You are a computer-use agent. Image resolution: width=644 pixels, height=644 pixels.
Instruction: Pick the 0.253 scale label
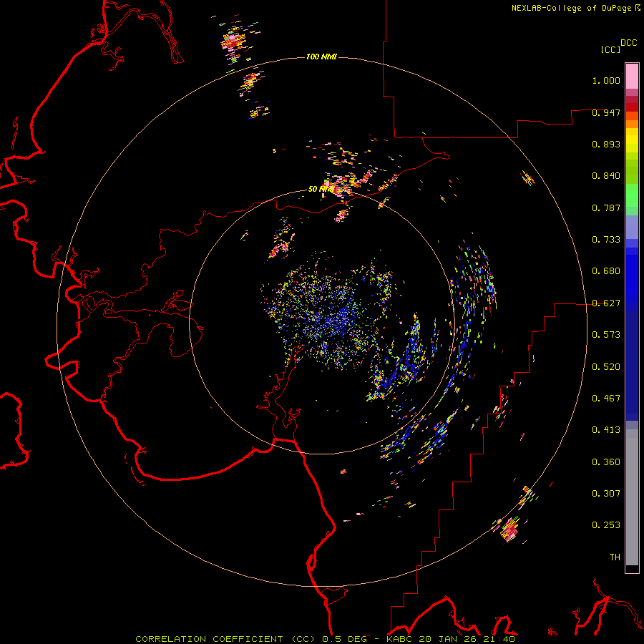point(606,525)
